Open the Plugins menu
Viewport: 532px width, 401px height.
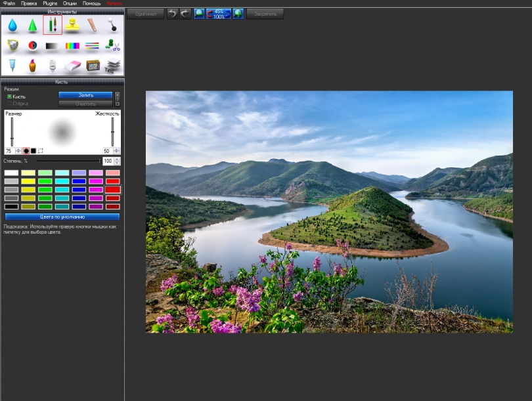[x=50, y=3]
